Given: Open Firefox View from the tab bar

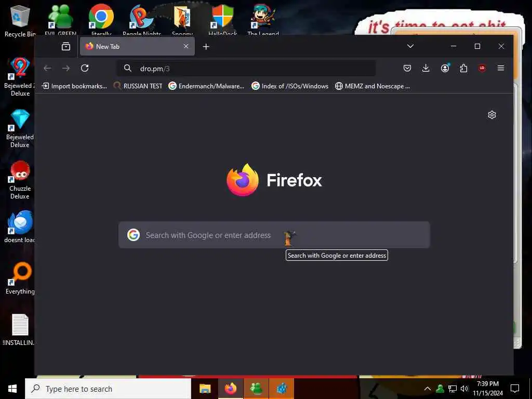Looking at the screenshot, I should click(66, 46).
